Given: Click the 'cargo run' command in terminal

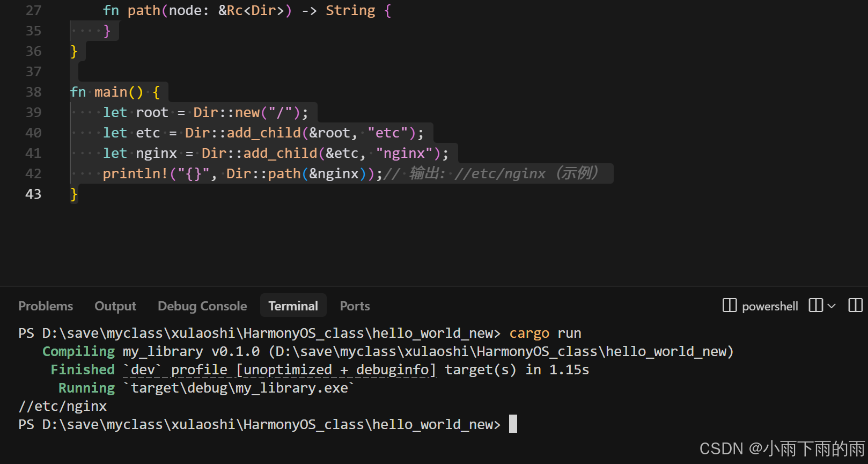Looking at the screenshot, I should 545,333.
